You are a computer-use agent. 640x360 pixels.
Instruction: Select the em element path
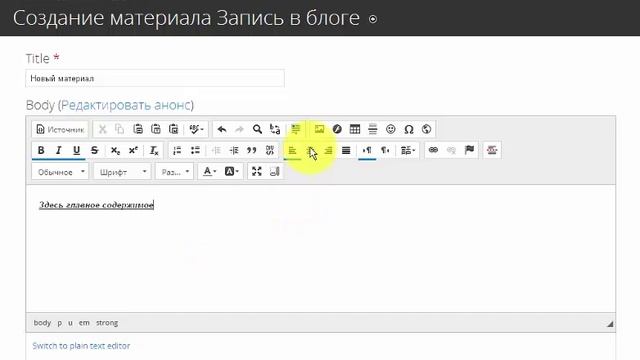tap(84, 323)
